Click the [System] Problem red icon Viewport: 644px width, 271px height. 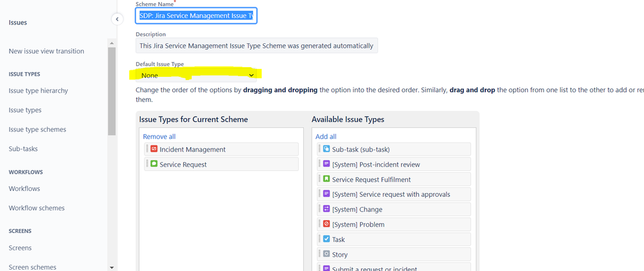pos(327,224)
